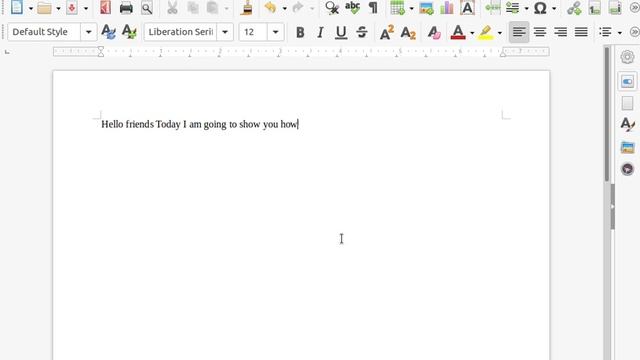Image resolution: width=640 pixels, height=360 pixels.
Task: Click the Insert Field icon
Action: (513, 8)
